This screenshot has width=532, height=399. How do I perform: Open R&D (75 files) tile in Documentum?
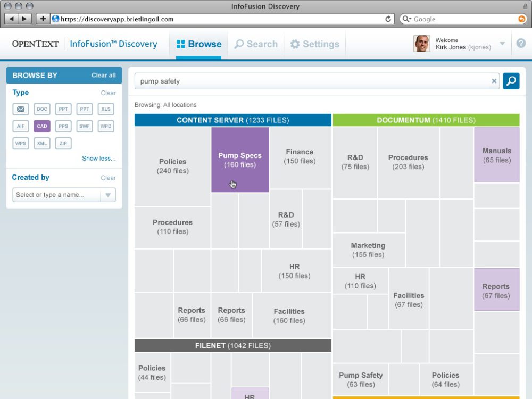click(355, 162)
